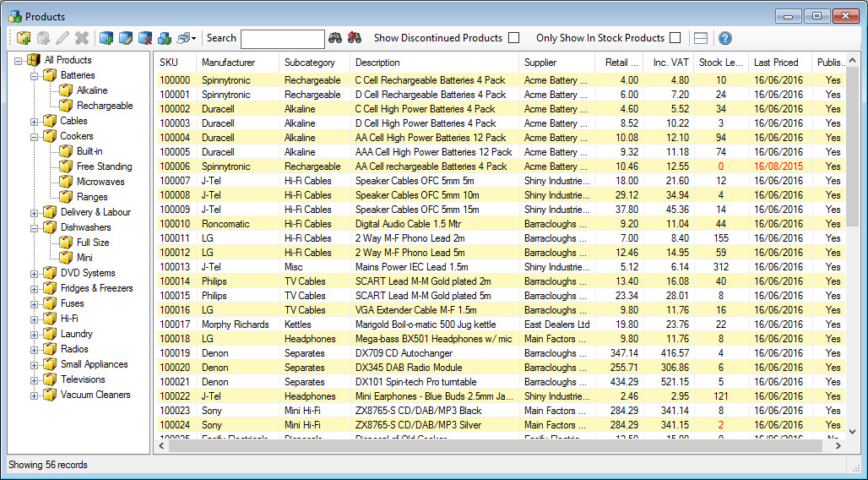Image resolution: width=868 pixels, height=480 pixels.
Task: Enable Show Discontinued Products checkbox
Action: click(x=513, y=38)
